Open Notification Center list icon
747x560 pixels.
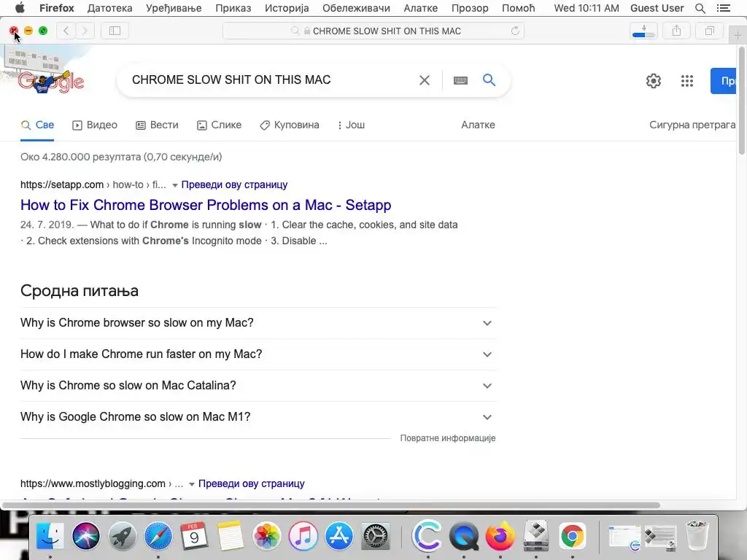723,8
